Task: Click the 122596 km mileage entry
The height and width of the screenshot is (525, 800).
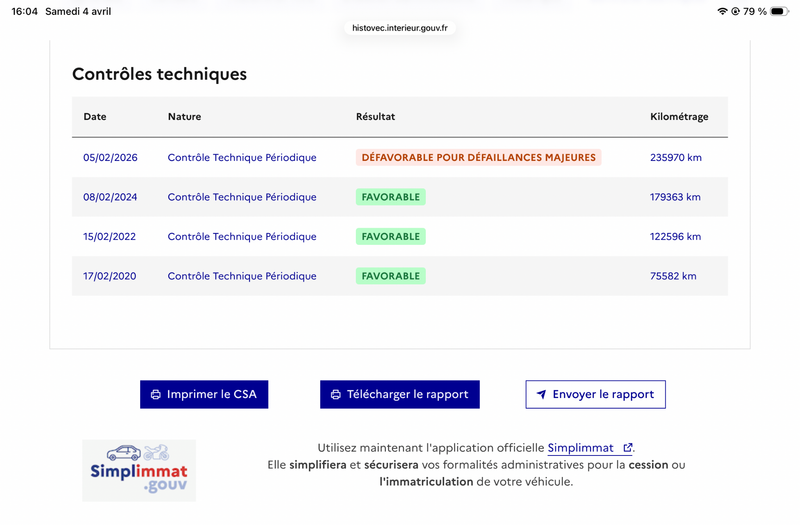Action: (675, 237)
